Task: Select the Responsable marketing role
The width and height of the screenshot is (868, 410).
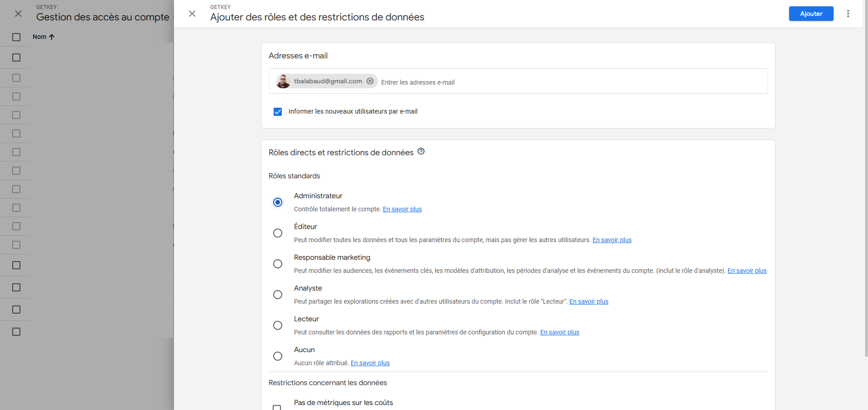Action: [277, 263]
